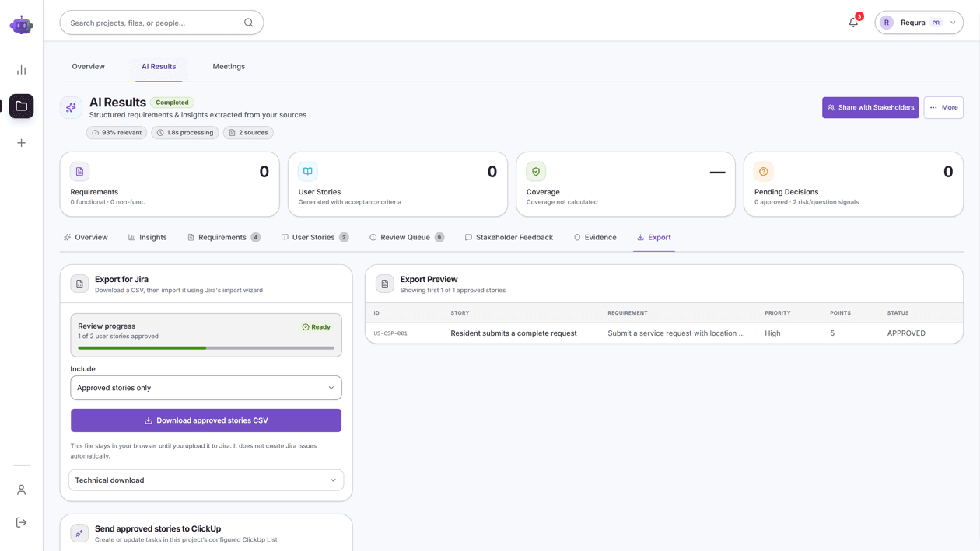Click the Requirements summary card
980x551 pixels.
click(170, 184)
